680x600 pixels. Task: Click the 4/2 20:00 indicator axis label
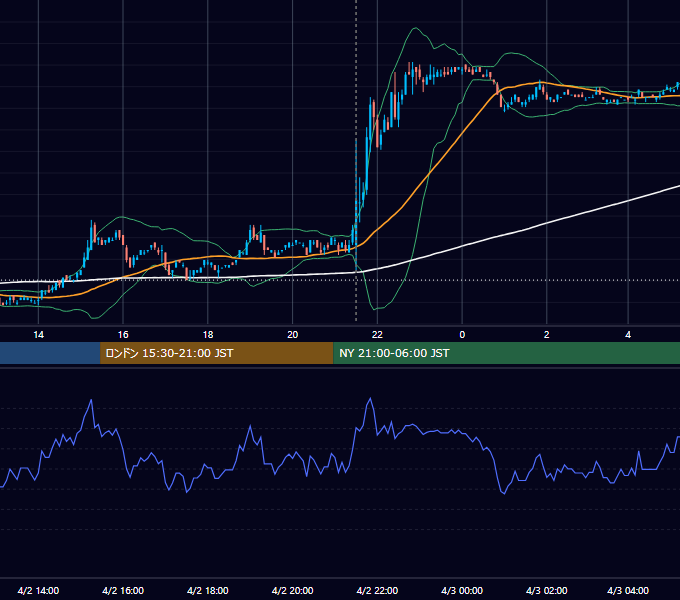[293, 590]
